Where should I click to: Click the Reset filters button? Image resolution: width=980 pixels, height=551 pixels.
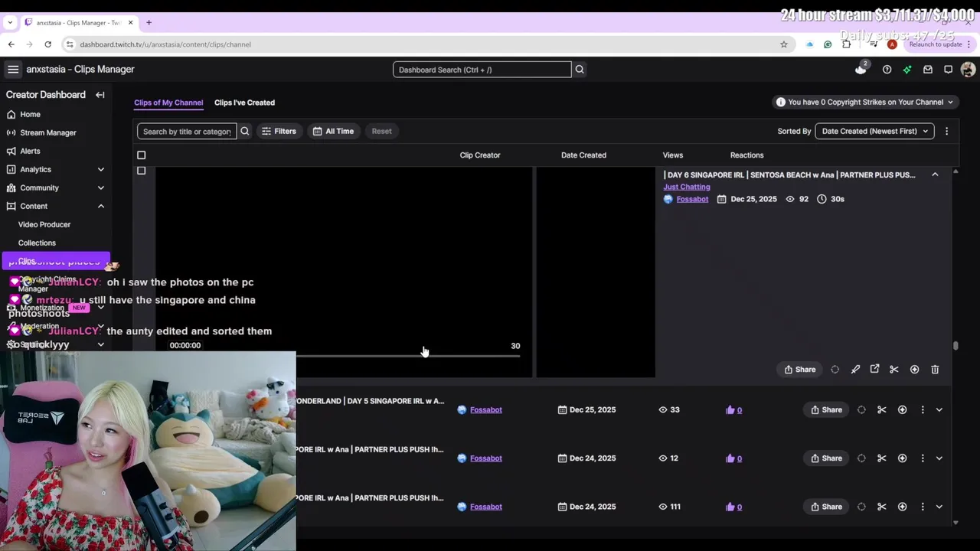[381, 132]
